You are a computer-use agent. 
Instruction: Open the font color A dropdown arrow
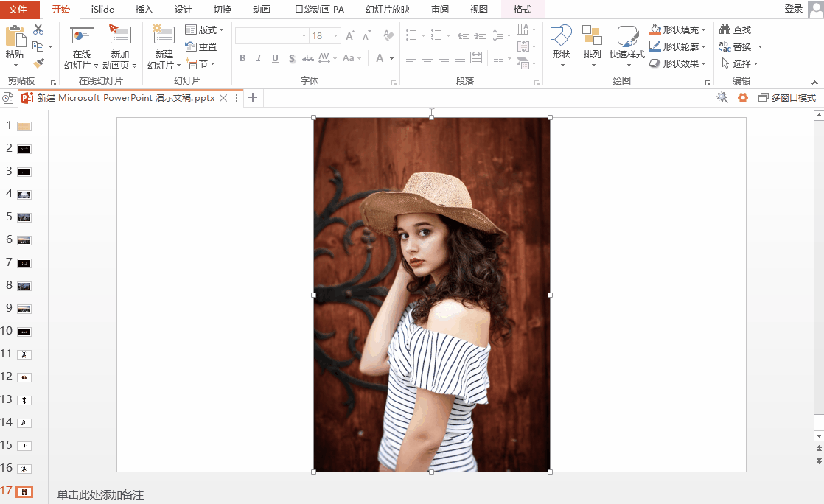tap(392, 58)
